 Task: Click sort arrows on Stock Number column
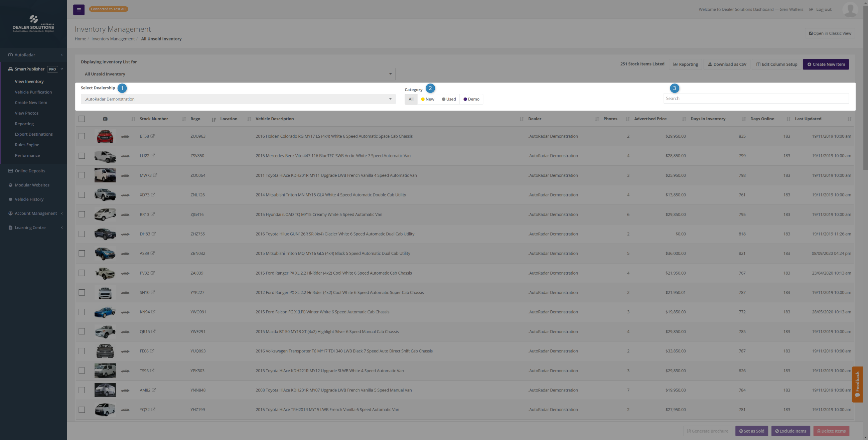point(184,119)
